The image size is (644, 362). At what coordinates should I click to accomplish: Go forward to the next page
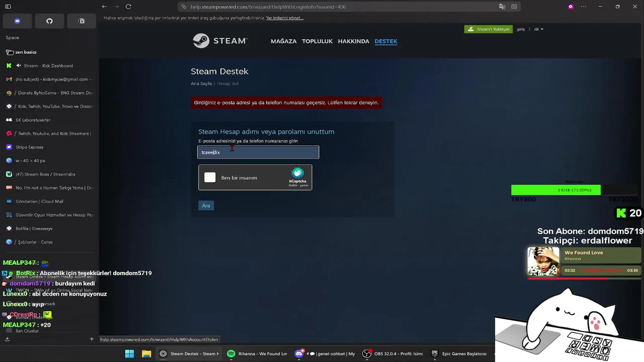coord(116,7)
